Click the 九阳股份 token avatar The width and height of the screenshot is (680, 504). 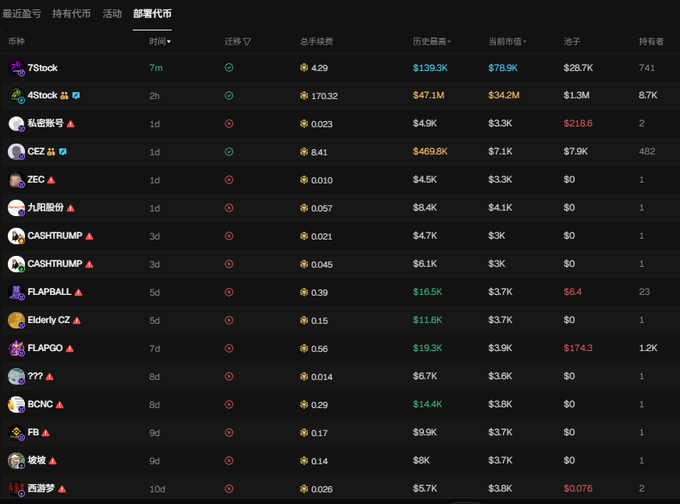(x=16, y=208)
